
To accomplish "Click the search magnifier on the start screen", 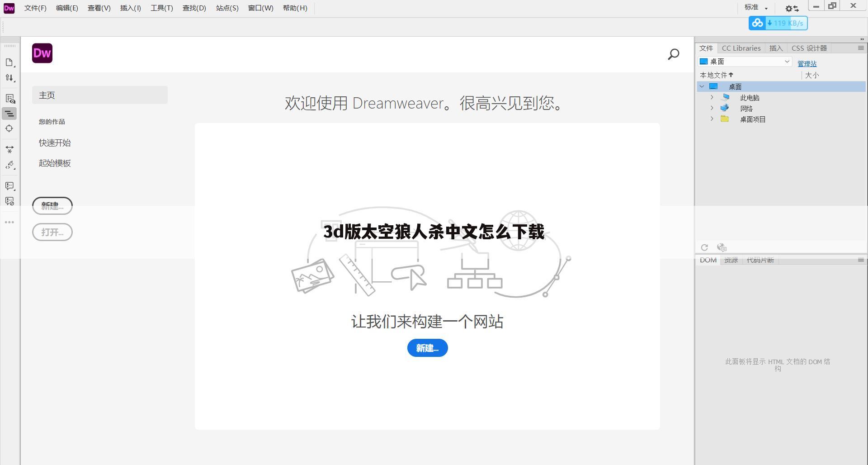I will coord(674,54).
